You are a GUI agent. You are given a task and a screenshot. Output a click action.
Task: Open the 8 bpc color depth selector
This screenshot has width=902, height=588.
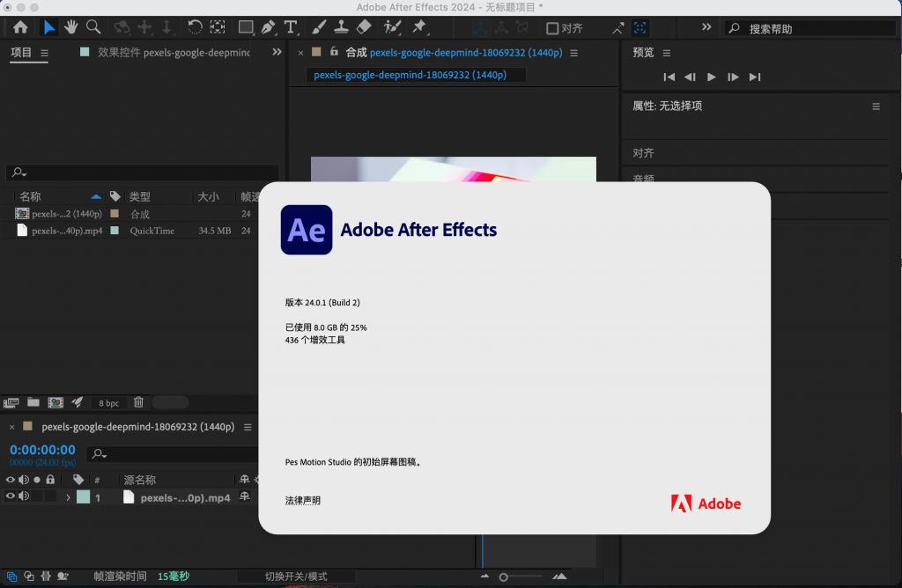pyautogui.click(x=107, y=402)
